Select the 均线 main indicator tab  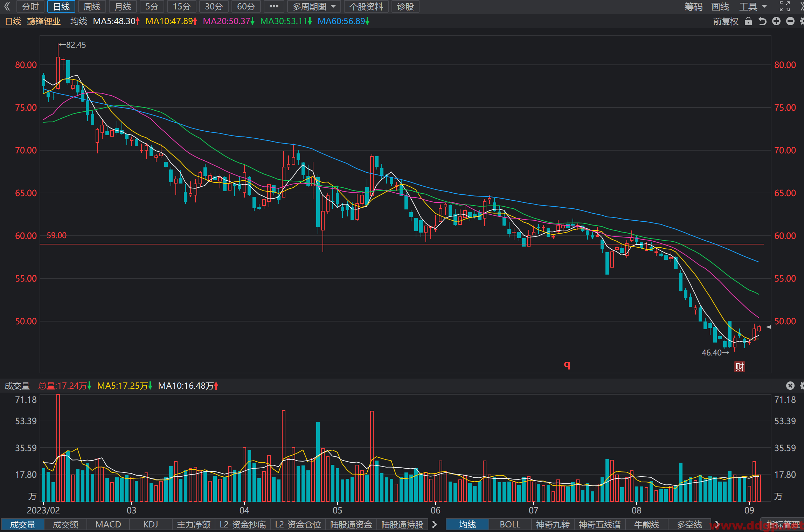click(x=467, y=525)
